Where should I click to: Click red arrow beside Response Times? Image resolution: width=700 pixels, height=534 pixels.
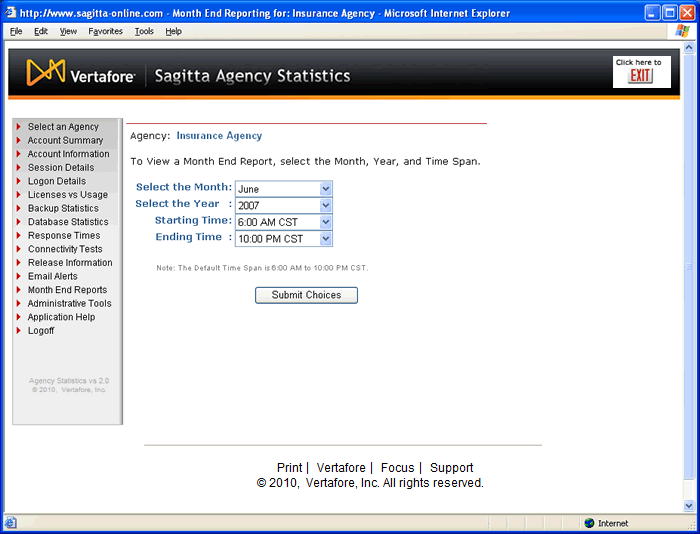[x=19, y=235]
